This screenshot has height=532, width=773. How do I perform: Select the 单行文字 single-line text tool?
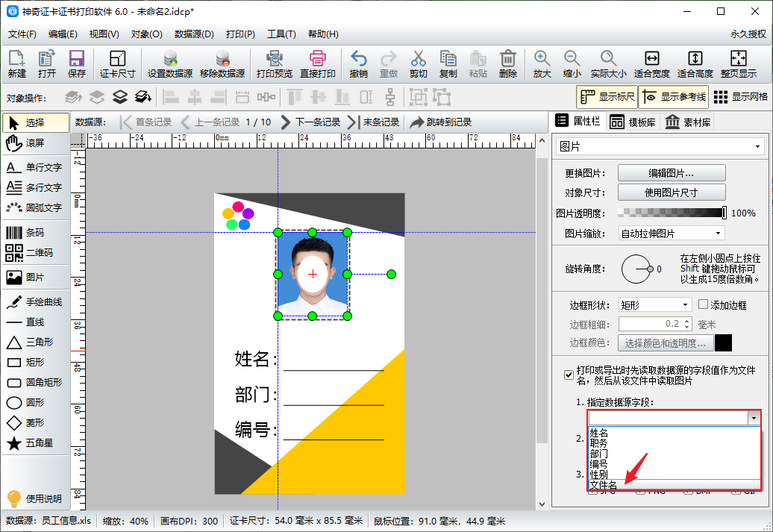click(35, 167)
